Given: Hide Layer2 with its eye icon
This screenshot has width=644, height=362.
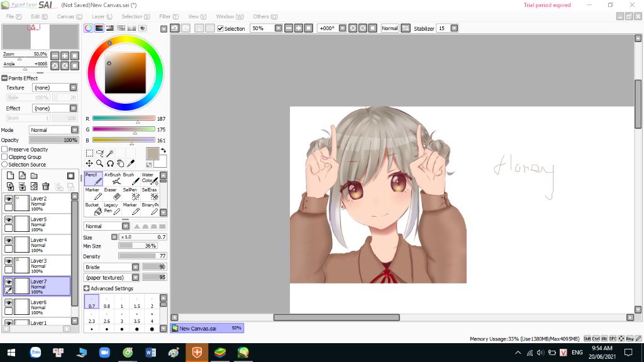Looking at the screenshot, I should click(9, 199).
